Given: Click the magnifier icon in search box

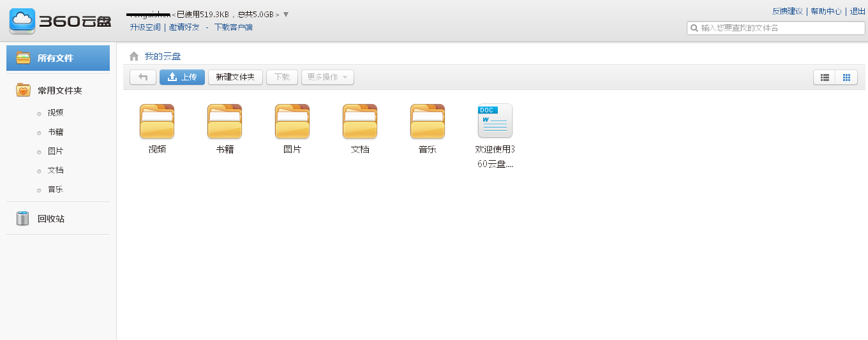Looking at the screenshot, I should click(x=694, y=28).
